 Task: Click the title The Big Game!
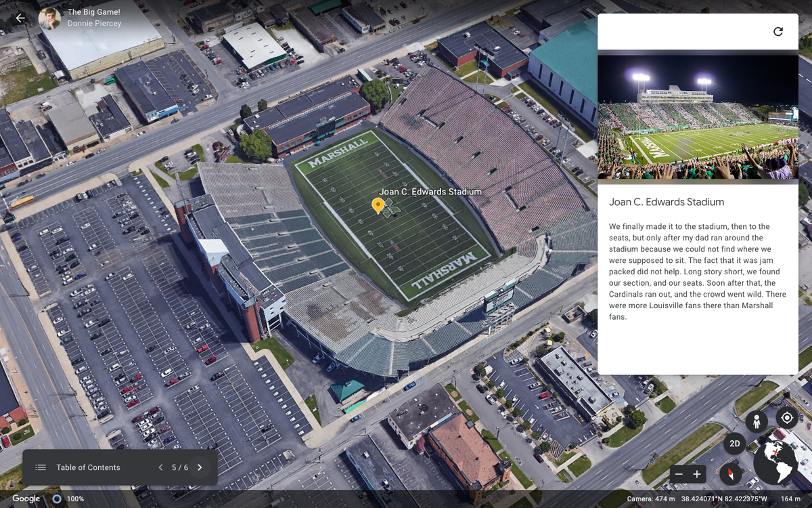93,12
